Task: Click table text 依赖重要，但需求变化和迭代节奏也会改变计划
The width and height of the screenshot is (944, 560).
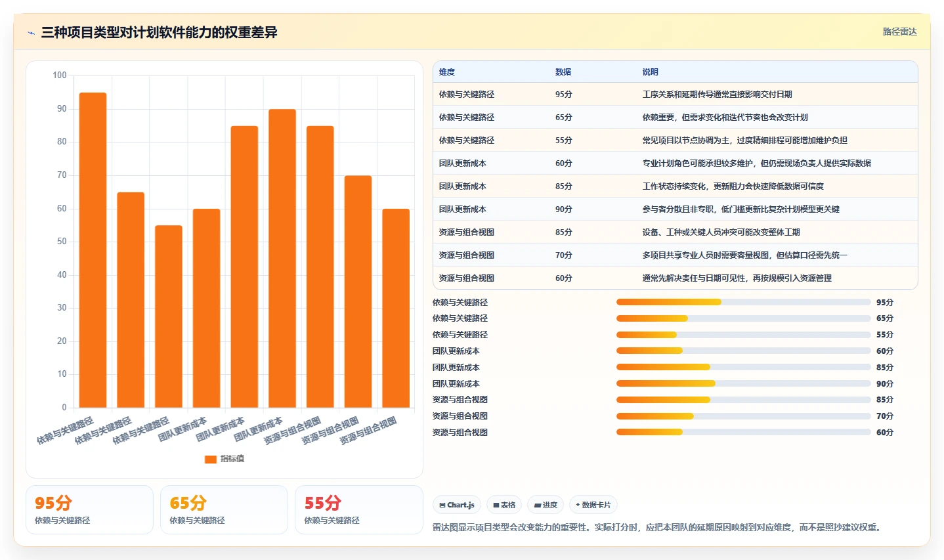Action: [x=725, y=118]
